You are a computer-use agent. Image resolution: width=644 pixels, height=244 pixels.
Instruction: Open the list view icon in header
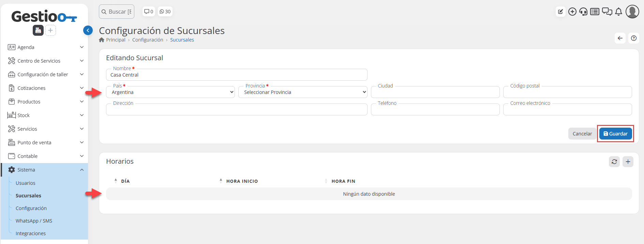[x=595, y=12]
